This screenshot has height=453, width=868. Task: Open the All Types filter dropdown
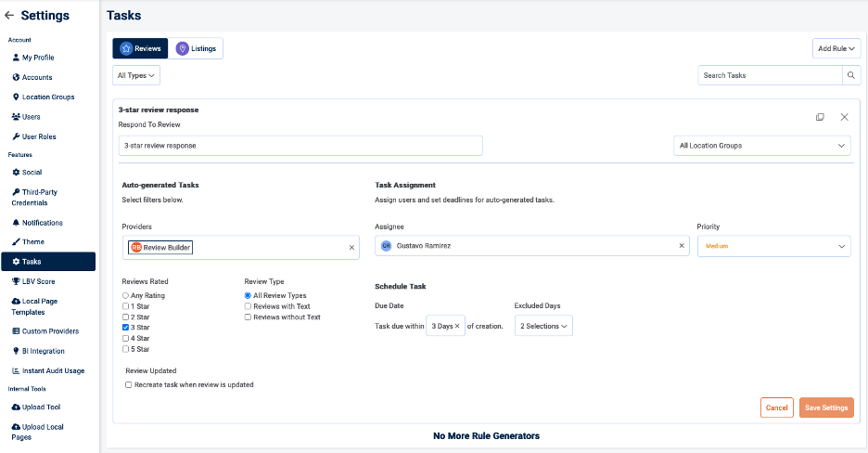click(137, 75)
